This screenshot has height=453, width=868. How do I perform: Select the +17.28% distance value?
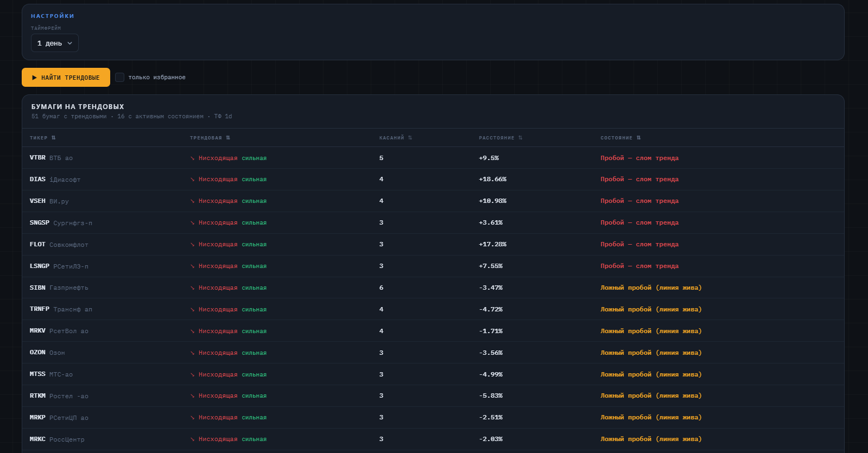tap(492, 244)
